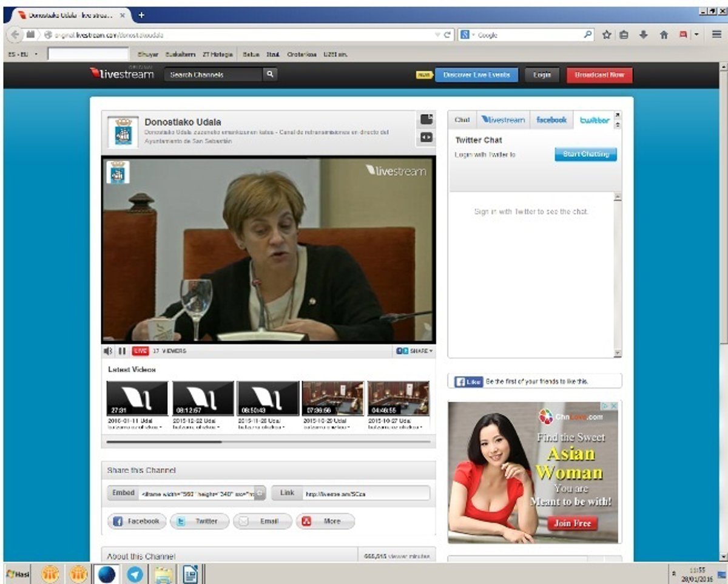Switch to the Facebook chat tab
728x584 pixels.
click(551, 120)
